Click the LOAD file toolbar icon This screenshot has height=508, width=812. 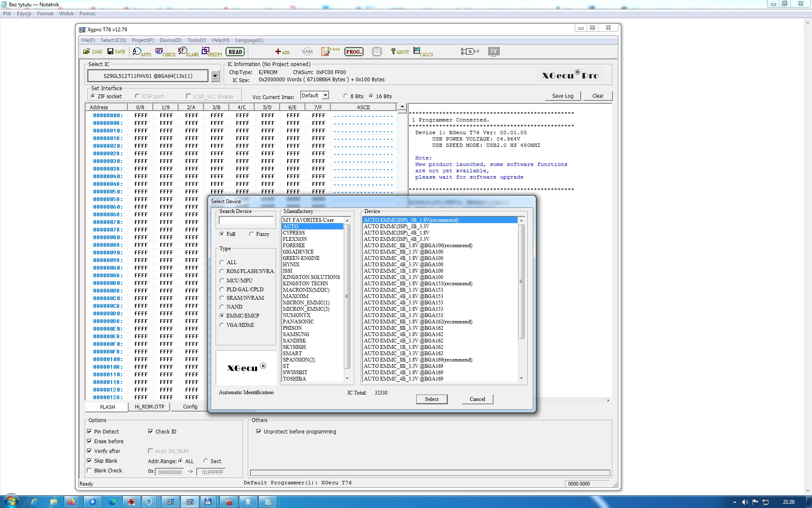click(x=93, y=52)
